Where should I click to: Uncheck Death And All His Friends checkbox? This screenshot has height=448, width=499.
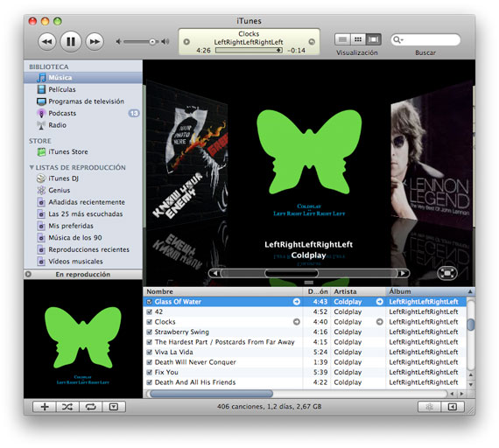pos(149,382)
